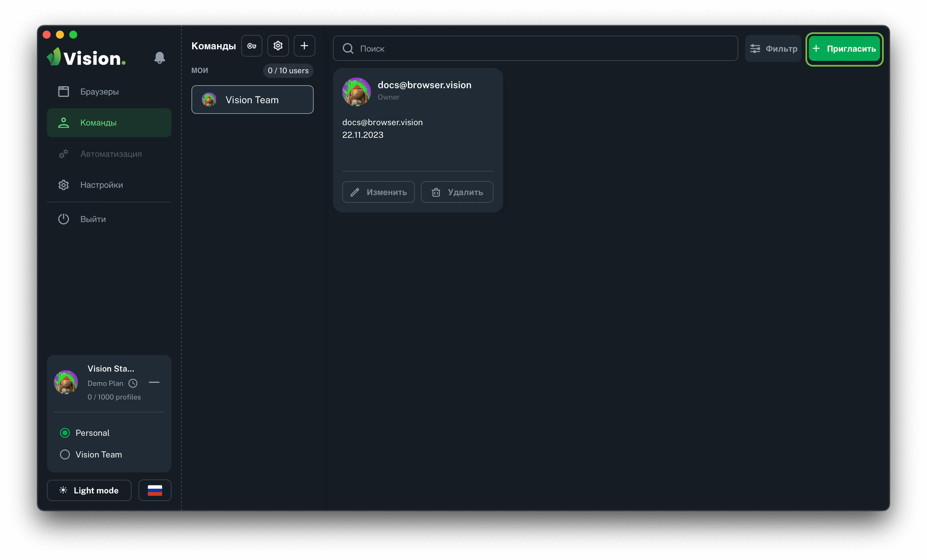Click Изменить to edit the member
Image resolution: width=927 pixels, height=560 pixels.
[378, 192]
